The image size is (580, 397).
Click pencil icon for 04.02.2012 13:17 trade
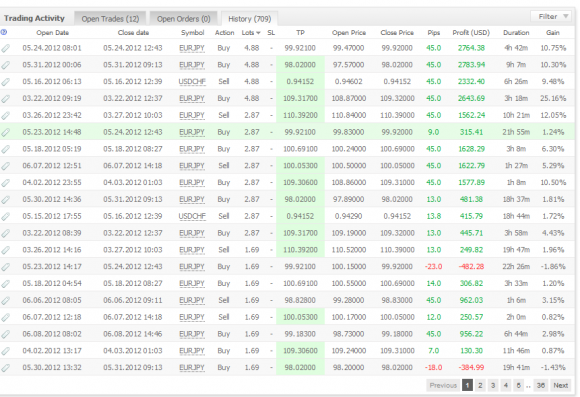pyautogui.click(x=6, y=351)
